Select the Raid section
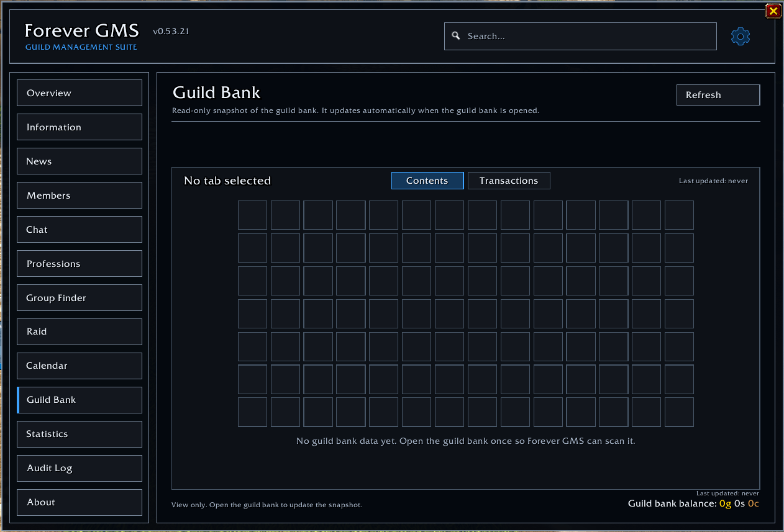Screen dimensions: 784x532 80,331
